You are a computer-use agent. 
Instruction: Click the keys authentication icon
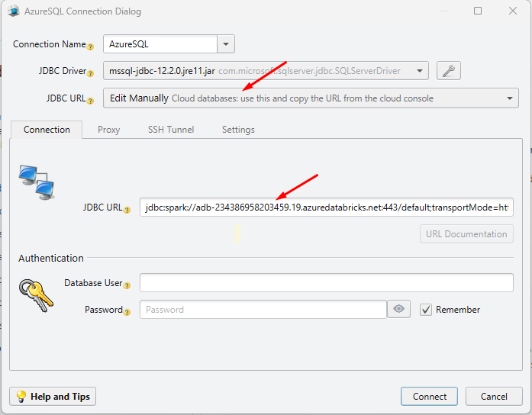click(x=36, y=295)
